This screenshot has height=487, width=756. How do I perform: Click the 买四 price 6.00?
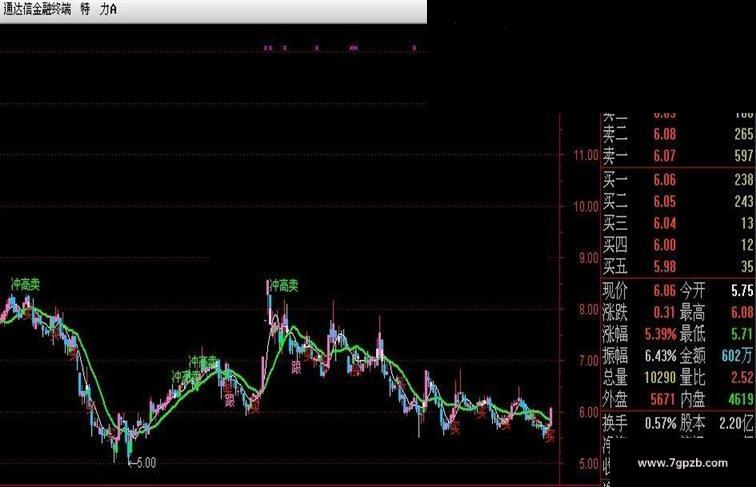pyautogui.click(x=664, y=245)
